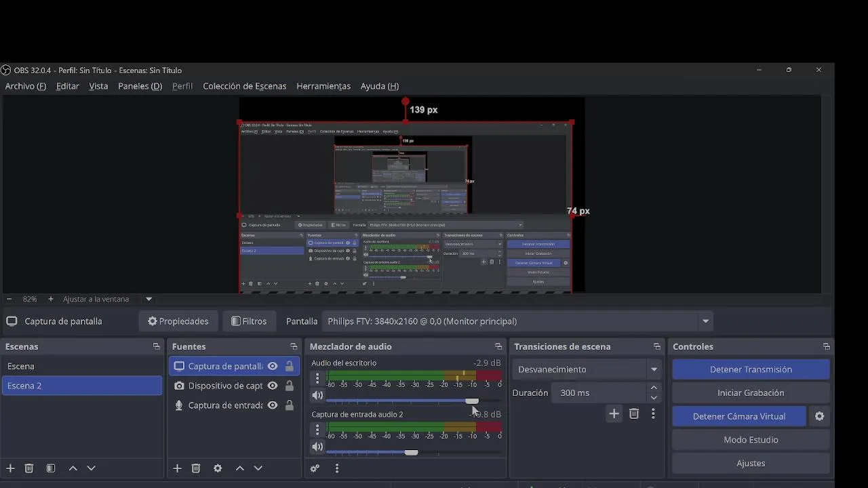Enable Modo Estudio
Viewport: 868px width, 488px height.
tap(751, 440)
